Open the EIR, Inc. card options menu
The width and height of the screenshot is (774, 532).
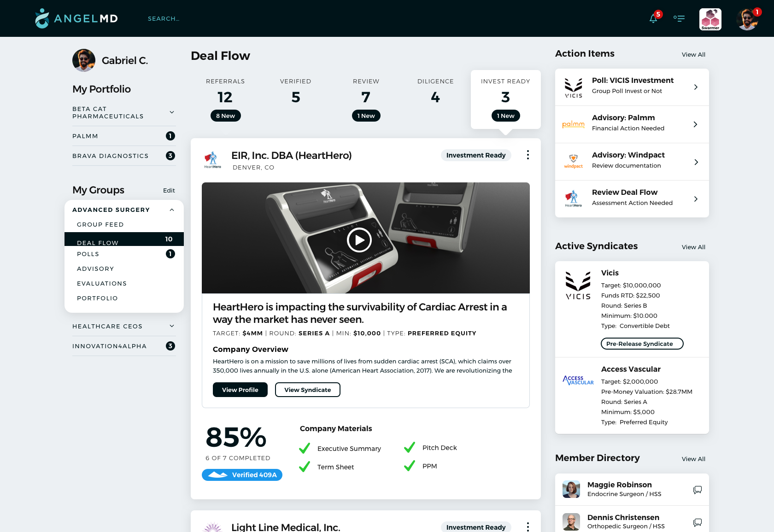click(528, 155)
